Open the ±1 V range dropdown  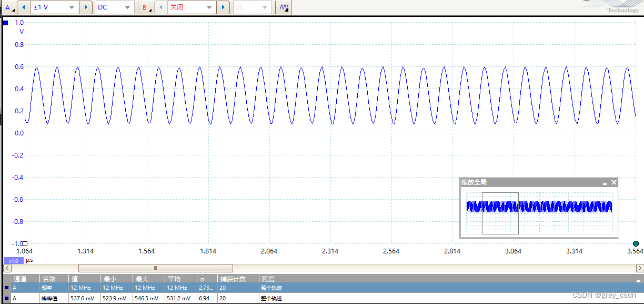(x=55, y=7)
